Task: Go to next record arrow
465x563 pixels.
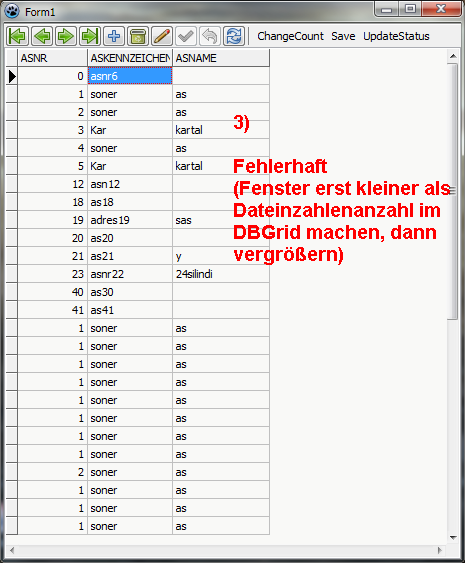Action: pyautogui.click(x=65, y=36)
